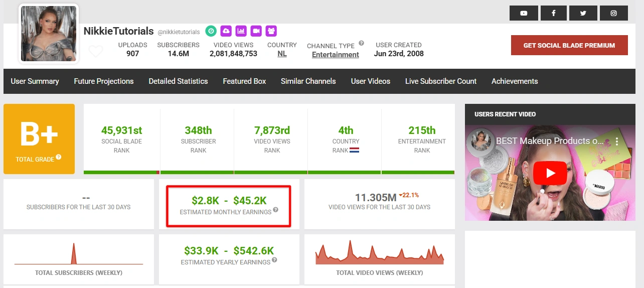
Task: Click the 45,931st Social Blade rank
Action: click(x=122, y=130)
